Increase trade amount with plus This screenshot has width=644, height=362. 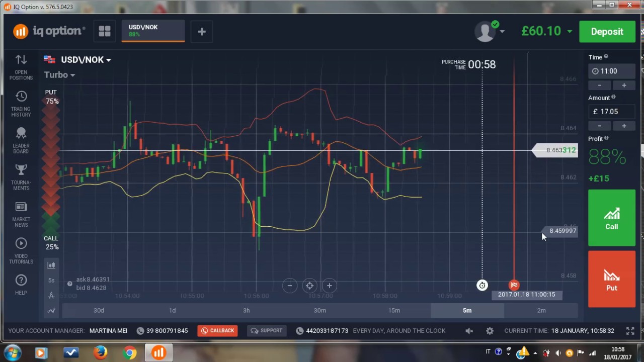[624, 126]
